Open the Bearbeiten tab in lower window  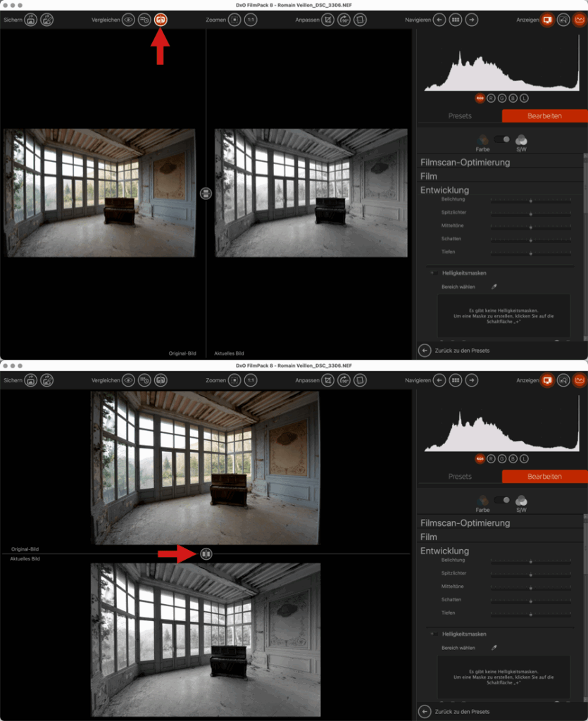pyautogui.click(x=544, y=477)
